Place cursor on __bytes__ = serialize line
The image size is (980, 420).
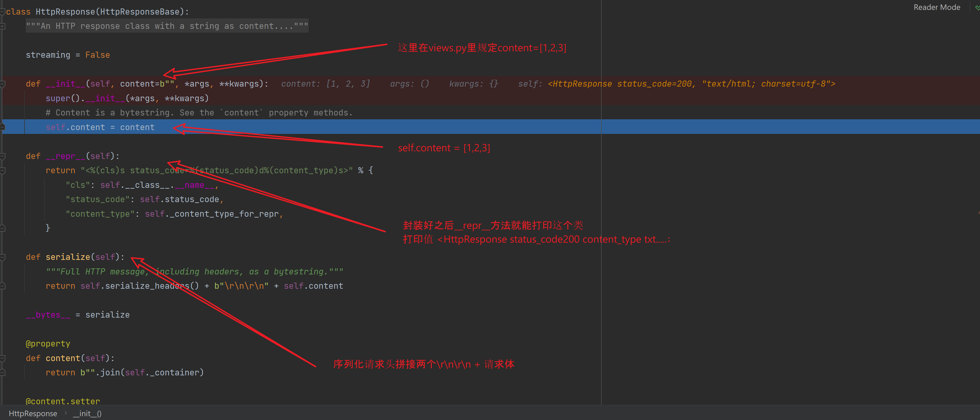pos(78,315)
